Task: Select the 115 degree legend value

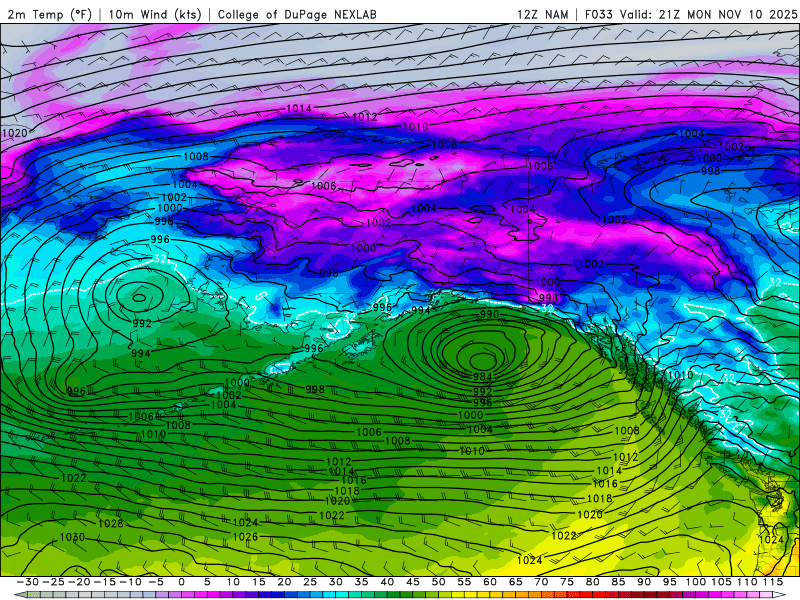Action: [x=773, y=582]
